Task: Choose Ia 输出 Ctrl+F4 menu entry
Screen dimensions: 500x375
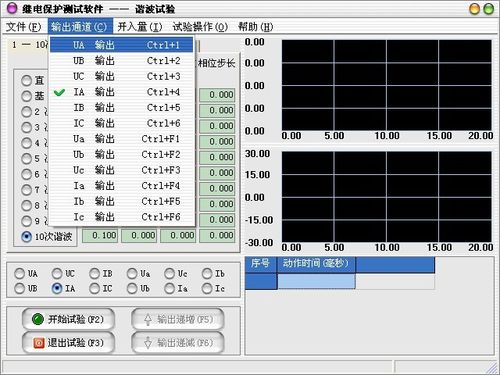Action: point(122,186)
